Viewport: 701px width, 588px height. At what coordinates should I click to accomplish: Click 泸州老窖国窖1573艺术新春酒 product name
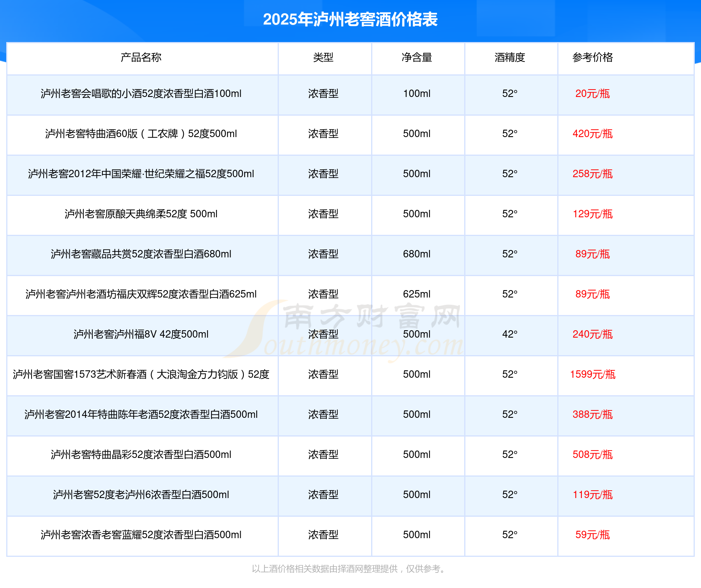click(x=141, y=374)
